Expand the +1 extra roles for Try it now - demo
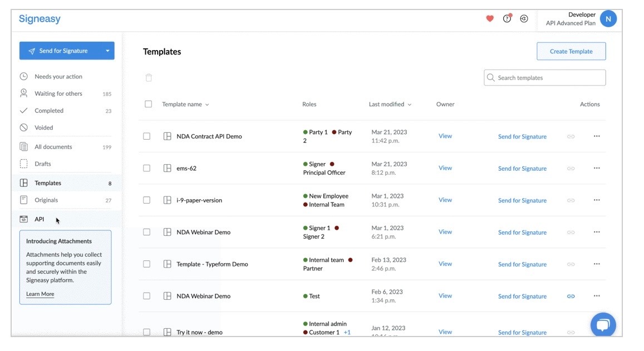The width and height of the screenshot is (644, 351). point(347,333)
